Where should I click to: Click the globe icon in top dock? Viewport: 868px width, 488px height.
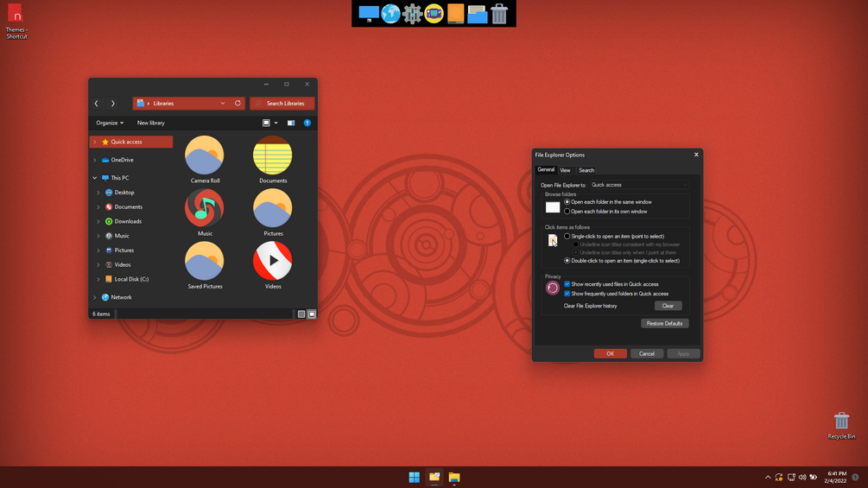click(x=390, y=13)
